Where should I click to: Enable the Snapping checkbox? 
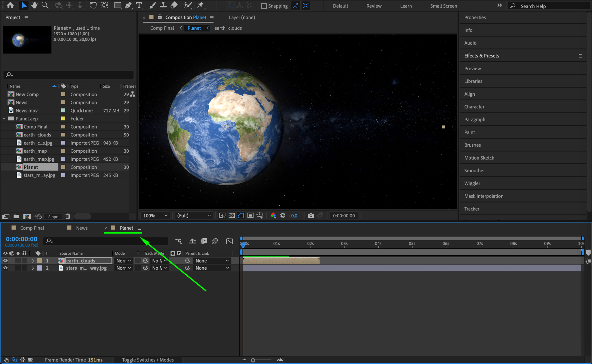(x=264, y=6)
